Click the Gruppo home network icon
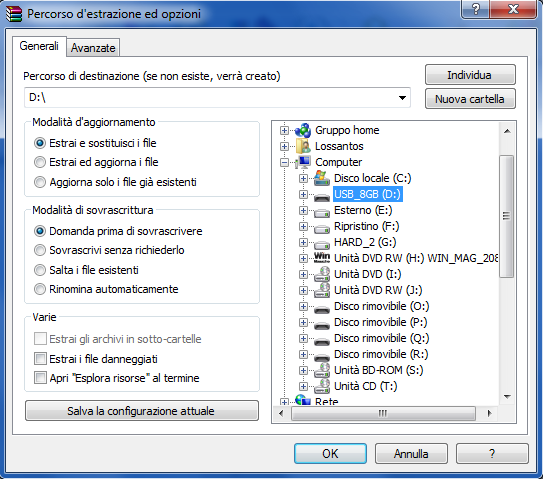Screen dimensions: 543x479 click(303, 130)
